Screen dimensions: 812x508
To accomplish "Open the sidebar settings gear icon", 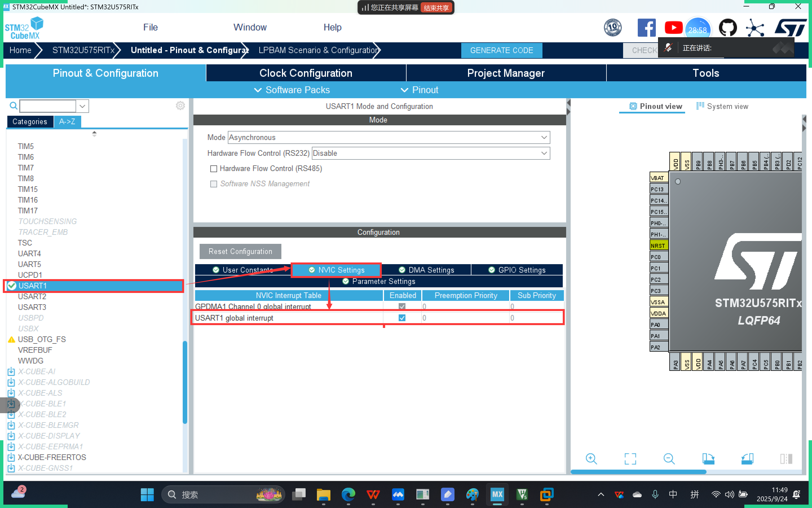I will click(180, 106).
